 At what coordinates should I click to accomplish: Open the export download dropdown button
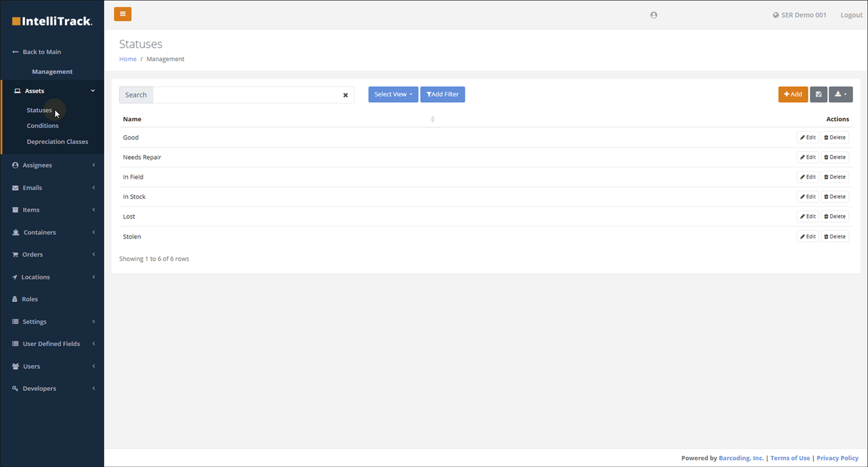[841, 94]
